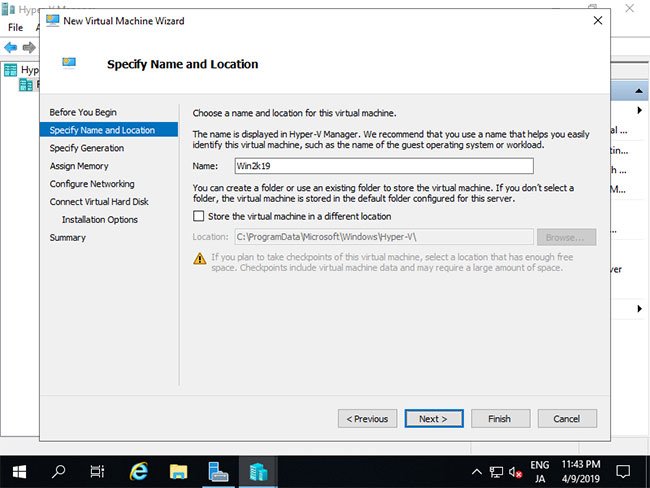This screenshot has width=650, height=488.
Task: Open the Specify Generation step
Action: [87, 148]
